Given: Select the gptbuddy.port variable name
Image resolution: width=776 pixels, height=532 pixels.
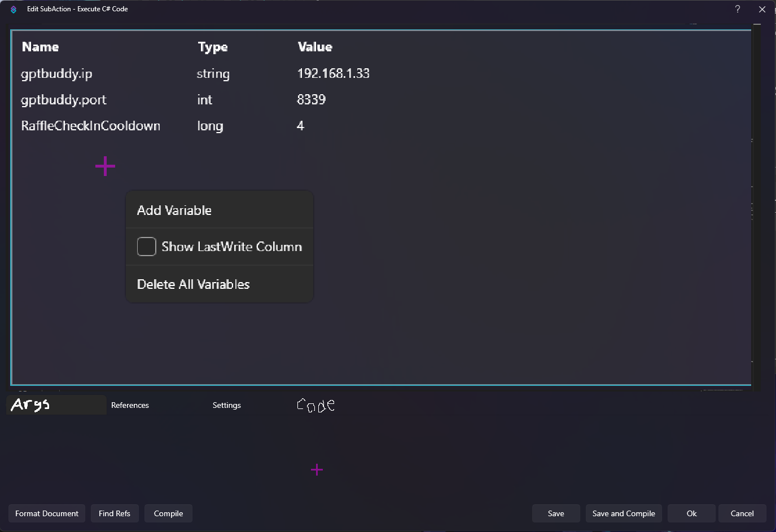Looking at the screenshot, I should 64,100.
